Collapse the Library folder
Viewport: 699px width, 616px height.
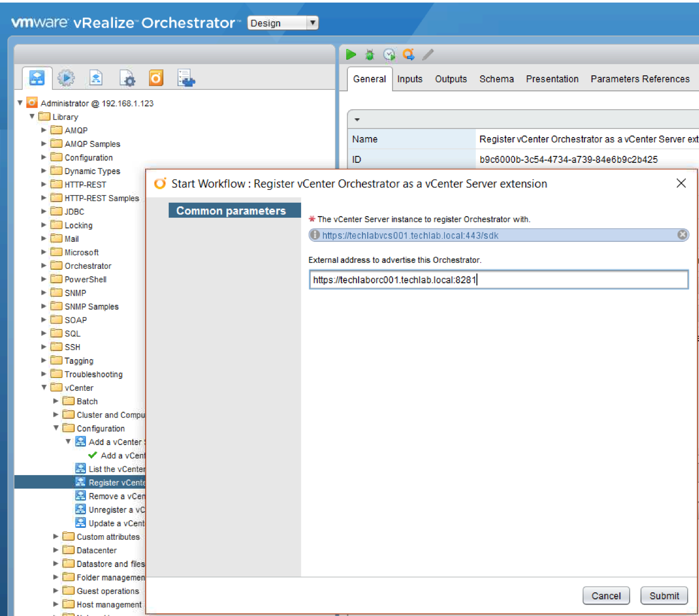tap(32, 116)
